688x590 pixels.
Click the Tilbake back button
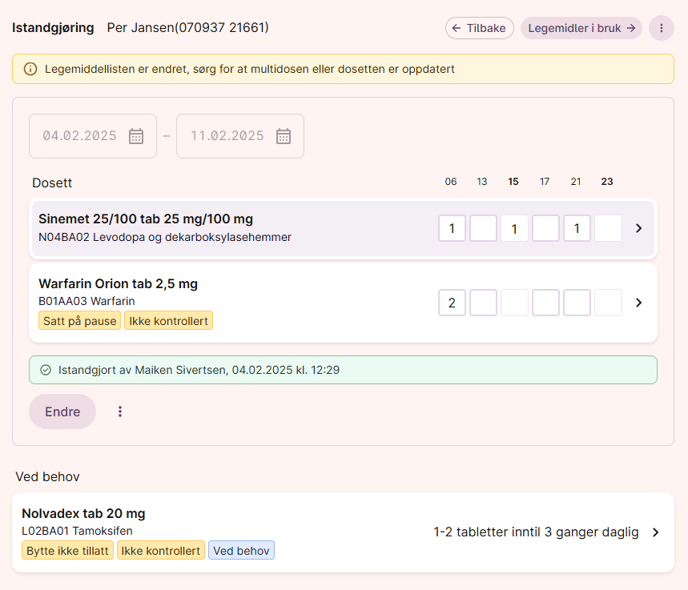click(479, 28)
